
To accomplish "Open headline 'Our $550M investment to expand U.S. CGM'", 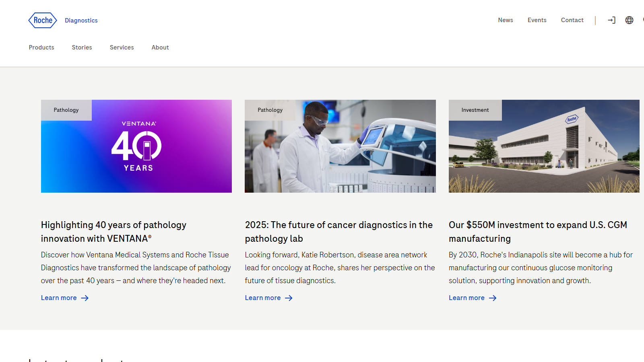I will tap(538, 232).
